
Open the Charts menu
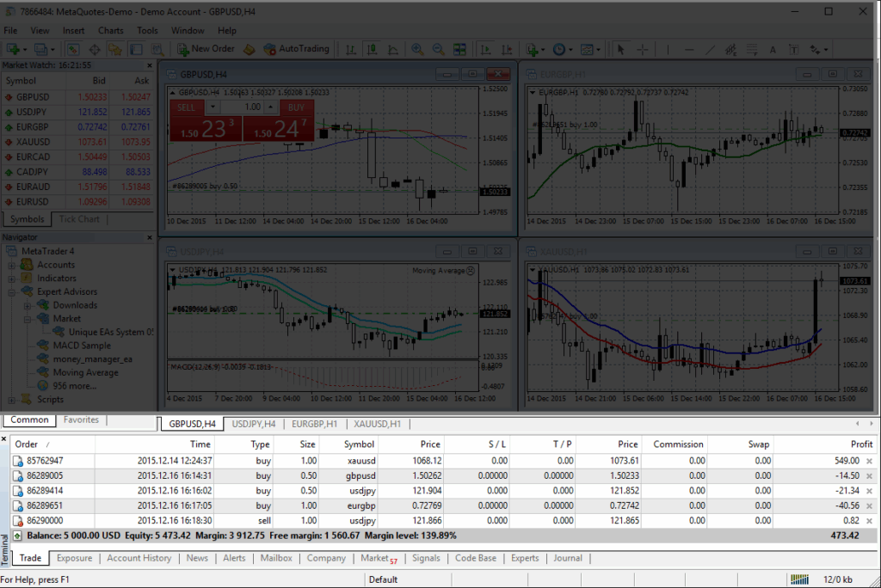[110, 30]
